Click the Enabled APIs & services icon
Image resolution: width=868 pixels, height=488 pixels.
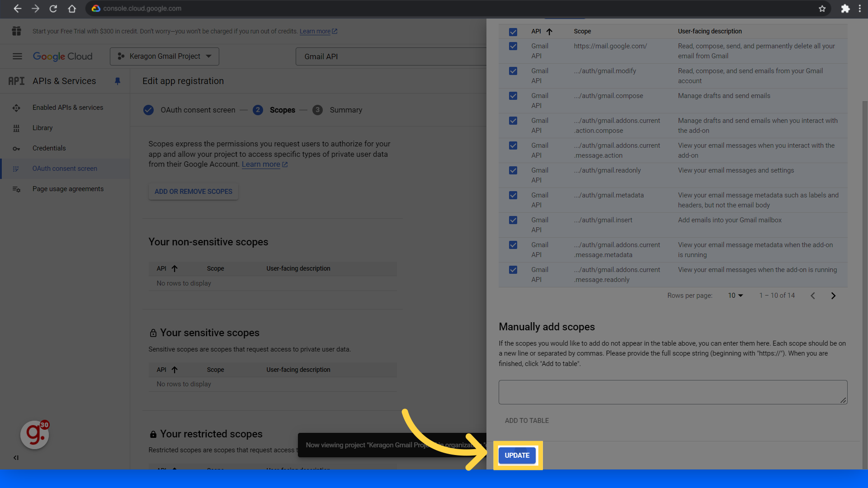click(x=16, y=108)
